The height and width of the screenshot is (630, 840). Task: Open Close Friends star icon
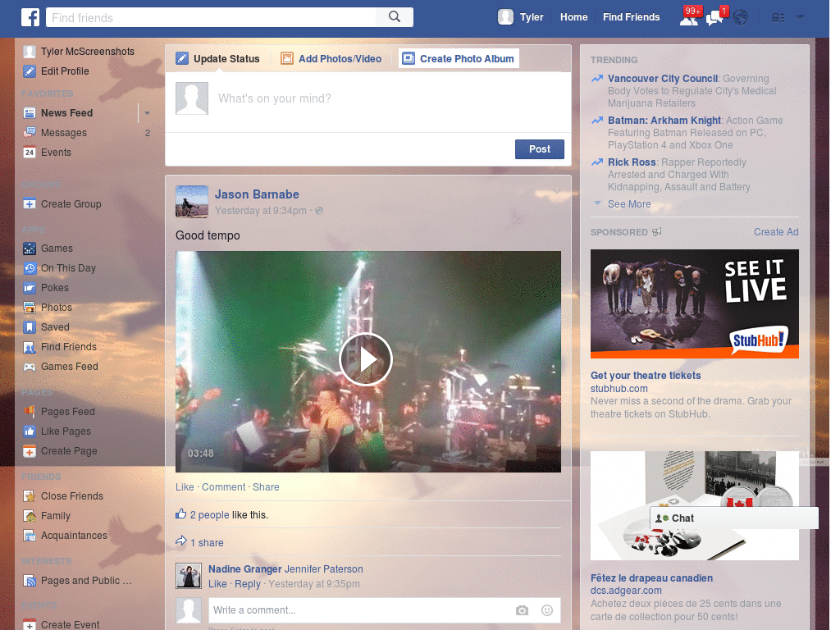point(30,496)
